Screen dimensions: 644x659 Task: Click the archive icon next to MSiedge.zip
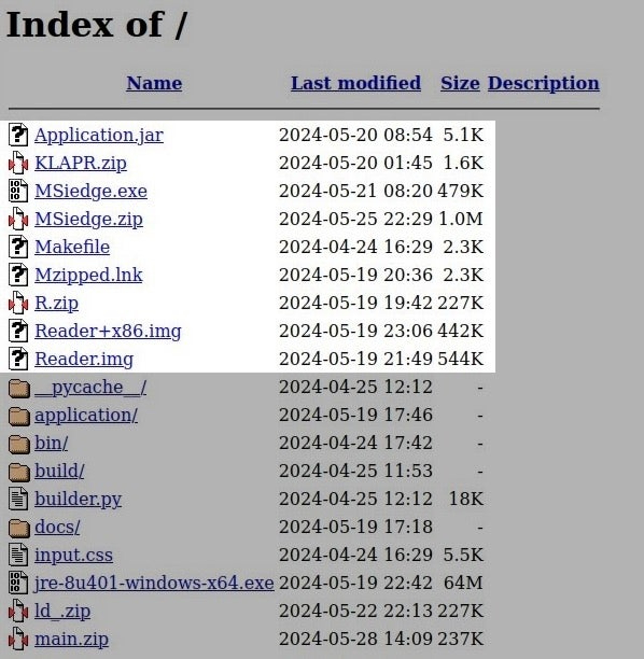(18, 219)
